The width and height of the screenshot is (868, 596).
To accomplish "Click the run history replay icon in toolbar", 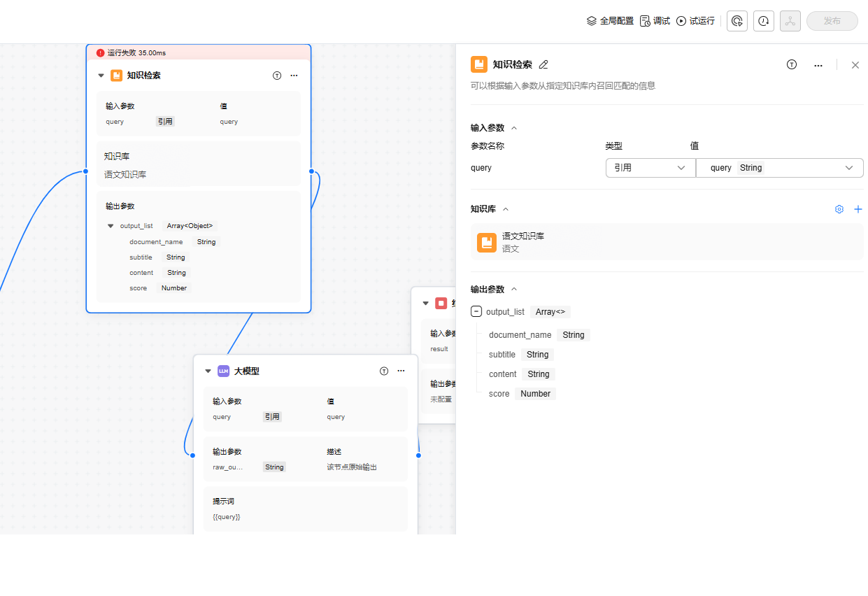I will [737, 21].
